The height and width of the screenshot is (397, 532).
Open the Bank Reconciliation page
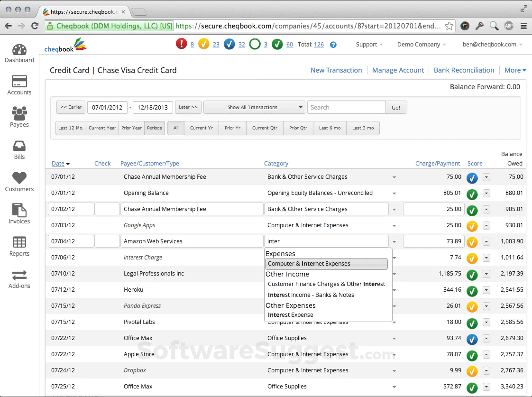464,70
